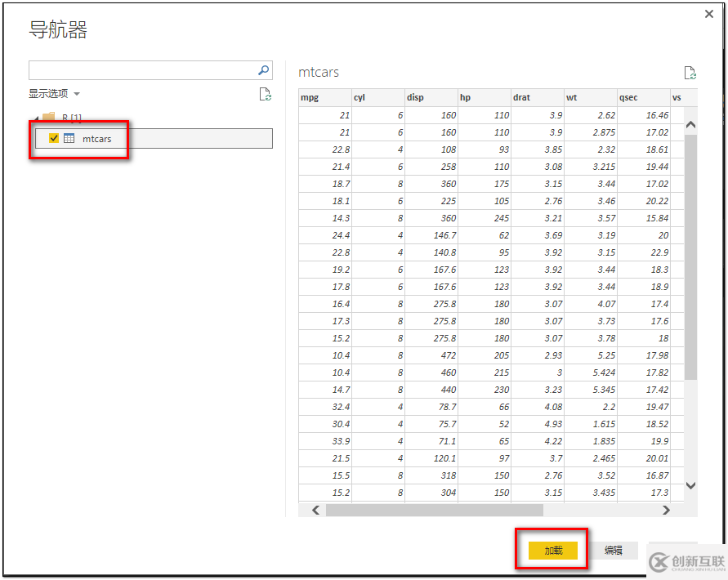The height and width of the screenshot is (580, 728).
Task: Click the mpg cell 32.4
Action: pos(325,408)
